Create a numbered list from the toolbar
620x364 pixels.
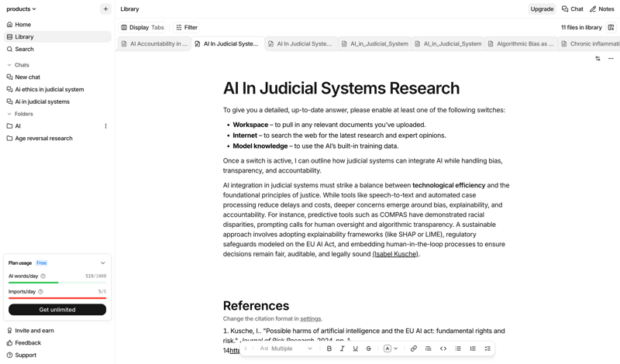473,349
